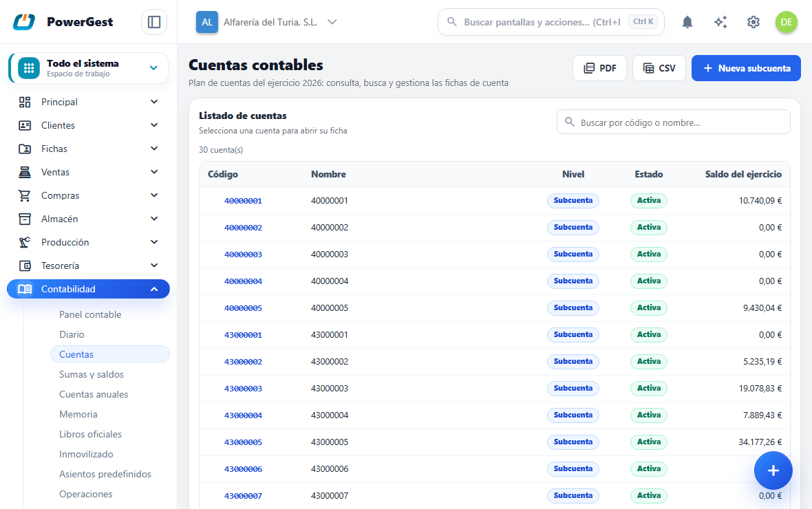Click the name cell 43000004
This screenshot has height=509, width=812.
point(330,415)
